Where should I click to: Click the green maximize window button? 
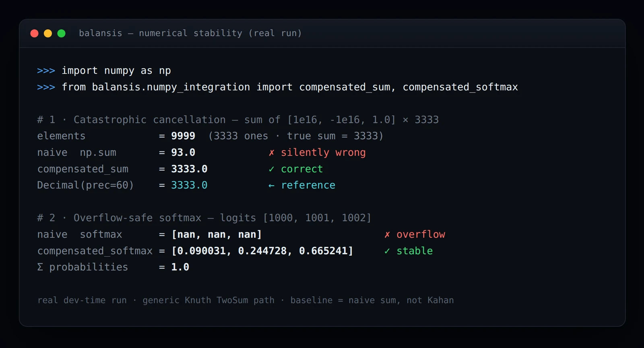point(61,33)
